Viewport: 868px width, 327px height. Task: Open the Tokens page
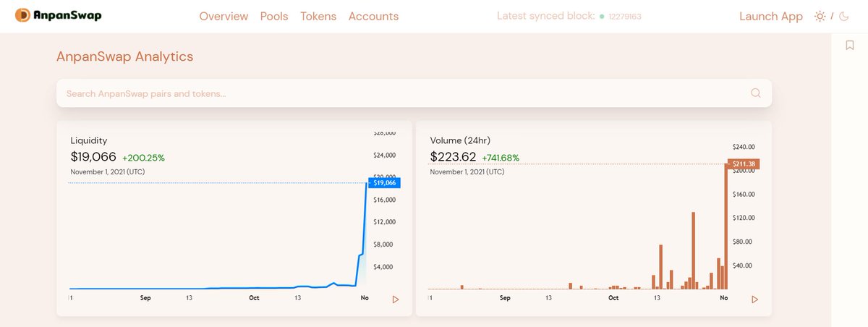pyautogui.click(x=318, y=16)
